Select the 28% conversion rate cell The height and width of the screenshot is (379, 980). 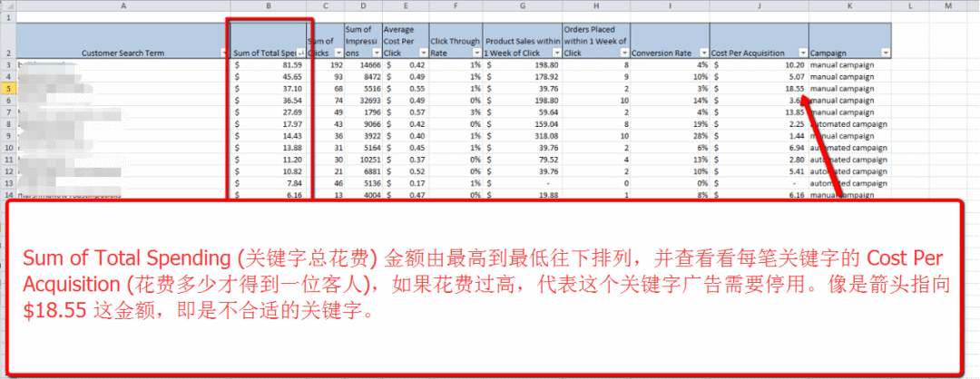(670, 136)
